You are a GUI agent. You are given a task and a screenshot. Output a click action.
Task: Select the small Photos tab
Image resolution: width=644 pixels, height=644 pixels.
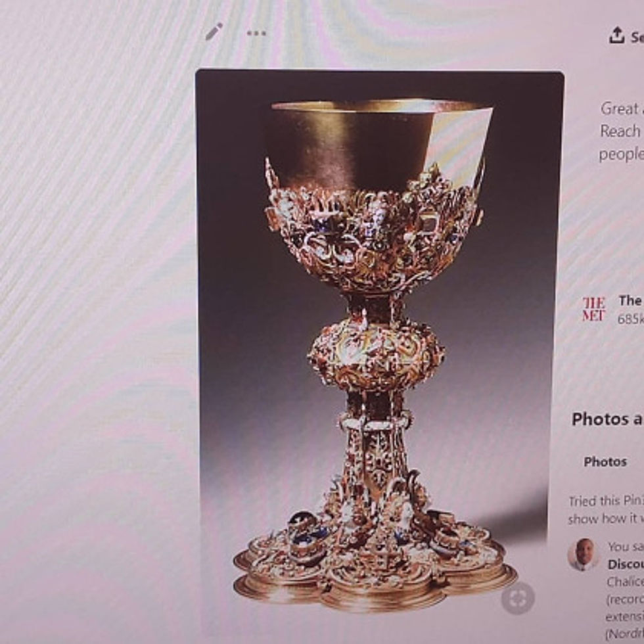tap(605, 461)
